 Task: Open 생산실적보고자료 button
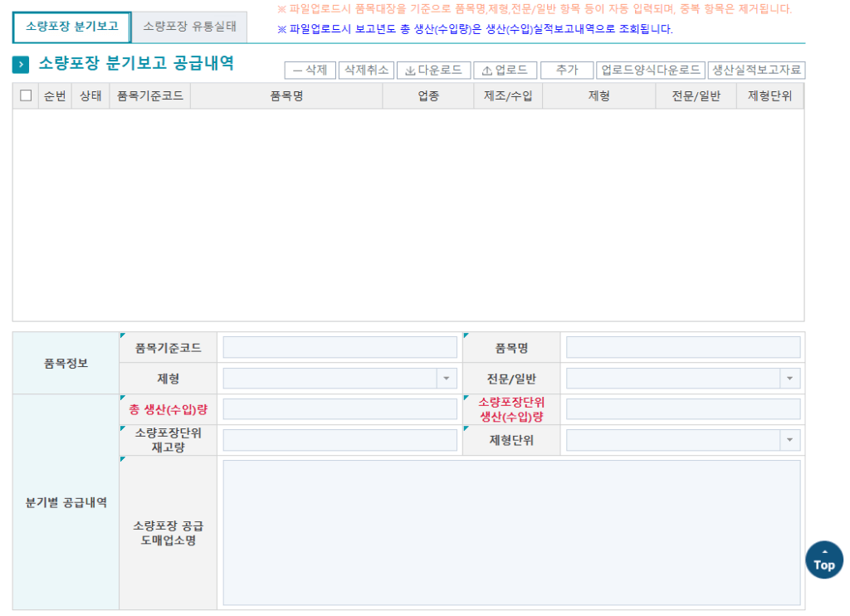coord(756,71)
